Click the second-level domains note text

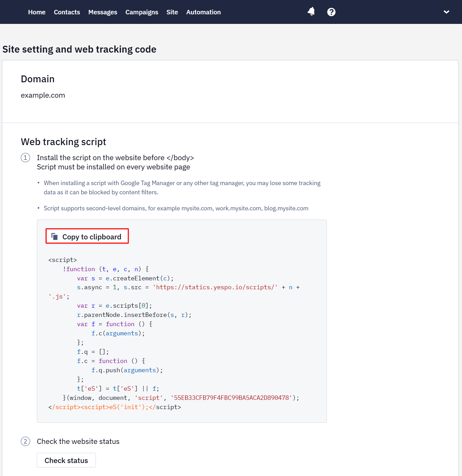(x=176, y=208)
